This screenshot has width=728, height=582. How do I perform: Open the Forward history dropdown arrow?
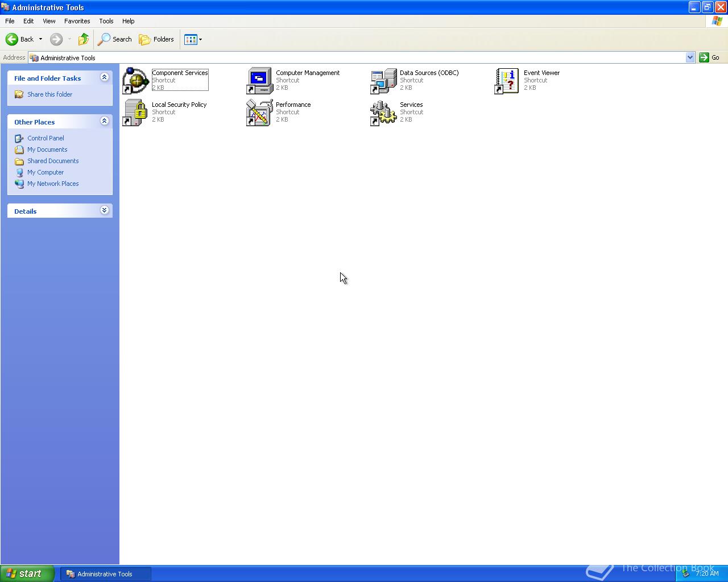click(x=69, y=39)
